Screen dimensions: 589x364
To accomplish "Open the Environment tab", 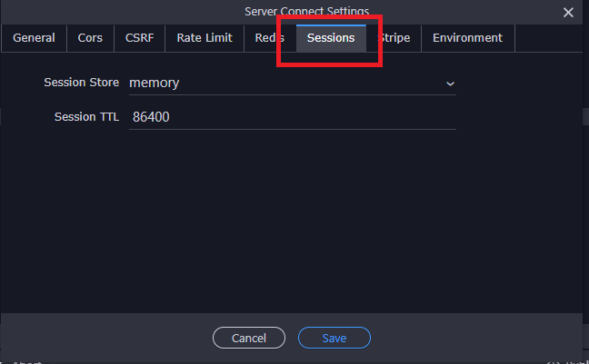I will pos(468,38).
